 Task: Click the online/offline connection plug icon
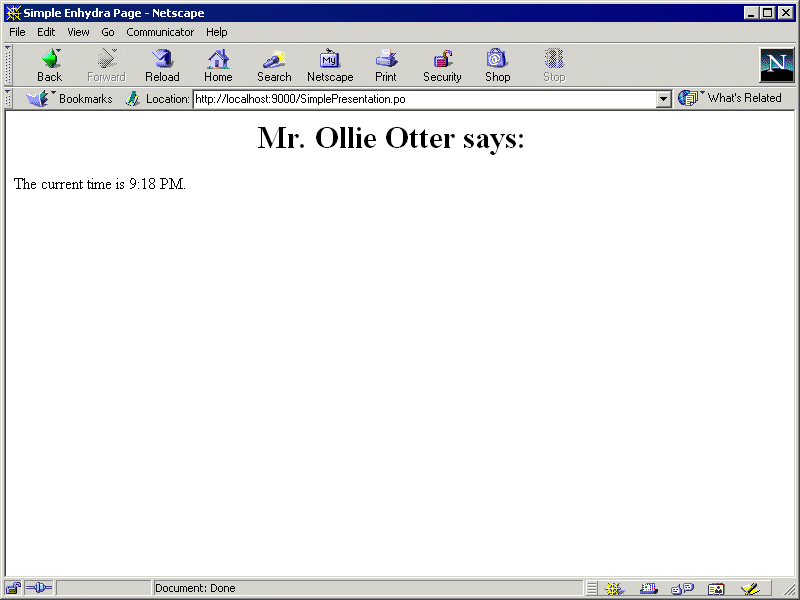pyautogui.click(x=39, y=588)
